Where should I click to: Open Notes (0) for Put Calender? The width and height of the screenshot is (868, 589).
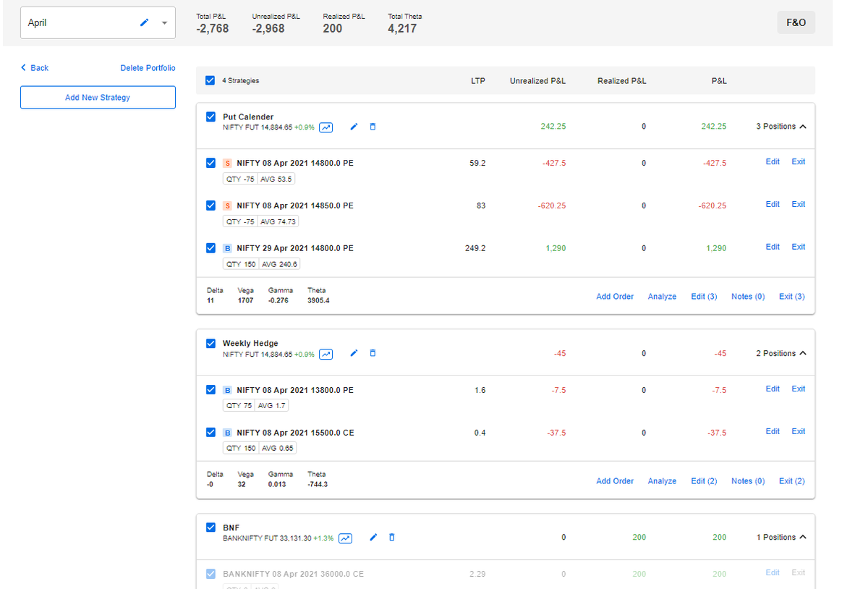click(x=748, y=297)
